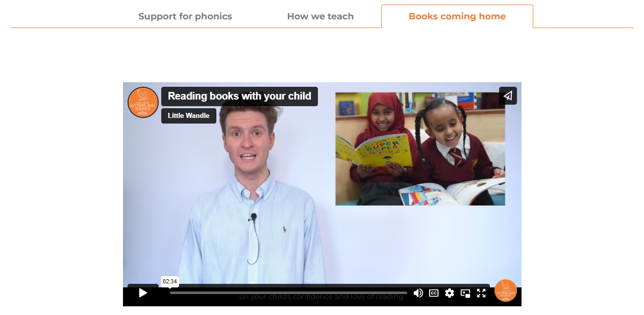Mute the video with the speaker icon
Screen dimensions: 644x315
[418, 293]
